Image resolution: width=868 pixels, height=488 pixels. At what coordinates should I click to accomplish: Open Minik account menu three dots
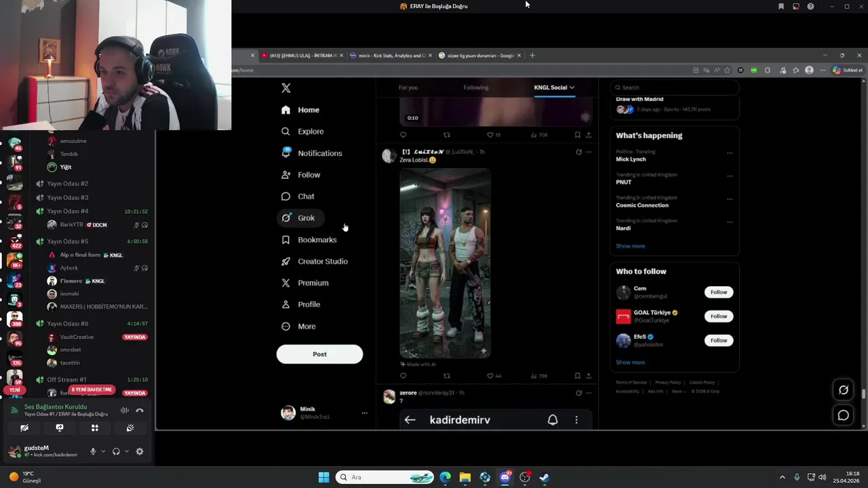(x=364, y=413)
